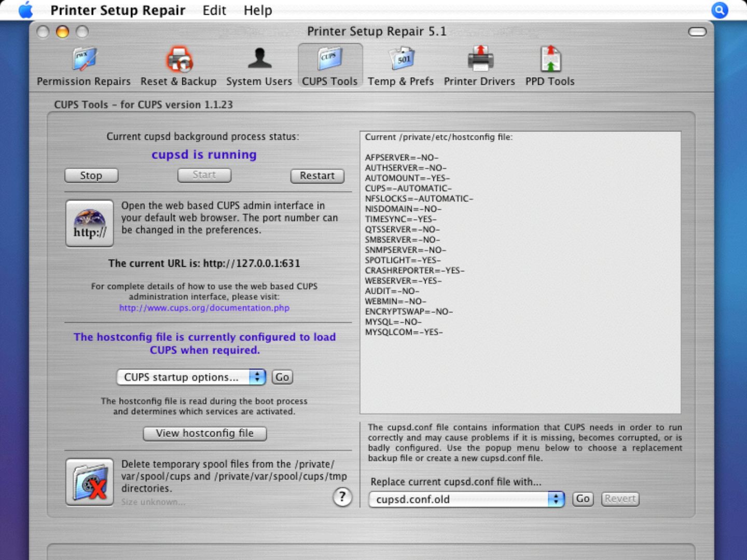Screen dimensions: 747x560
Task: Click Go next to CUPS startup options
Action: tap(282, 377)
